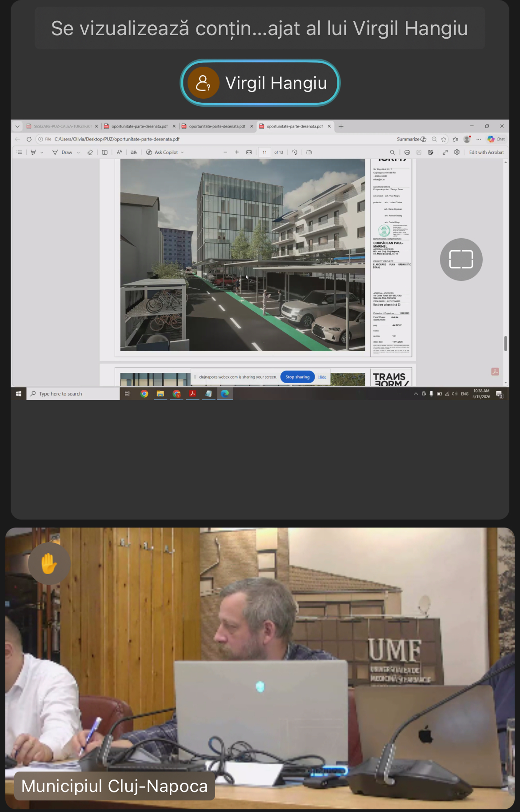
Task: Click the Print icon in PDF toolbar
Action: coord(407,152)
